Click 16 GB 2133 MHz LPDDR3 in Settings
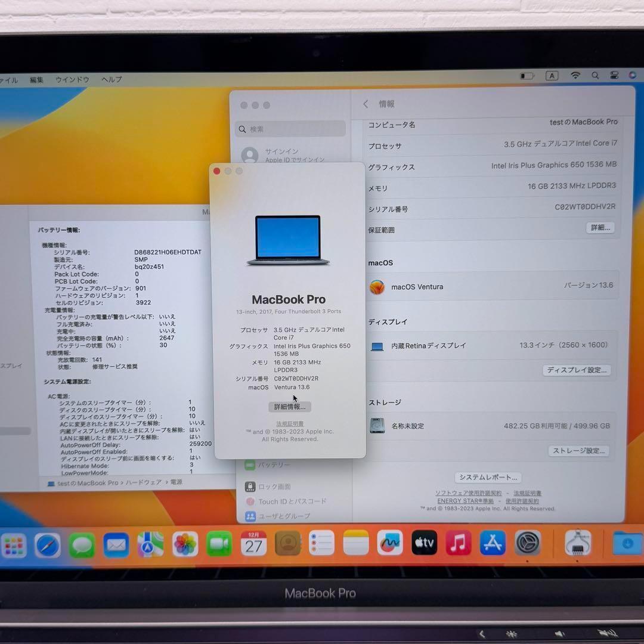This screenshot has width=644, height=644. point(572,185)
